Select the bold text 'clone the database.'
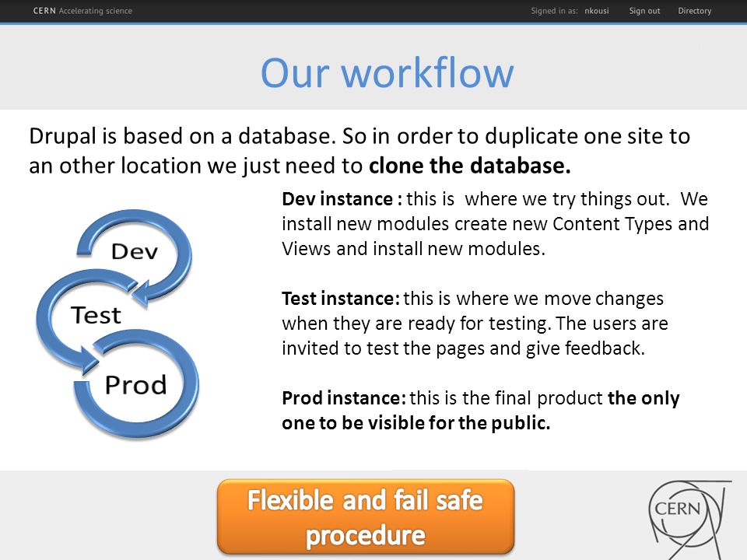 coord(470,166)
